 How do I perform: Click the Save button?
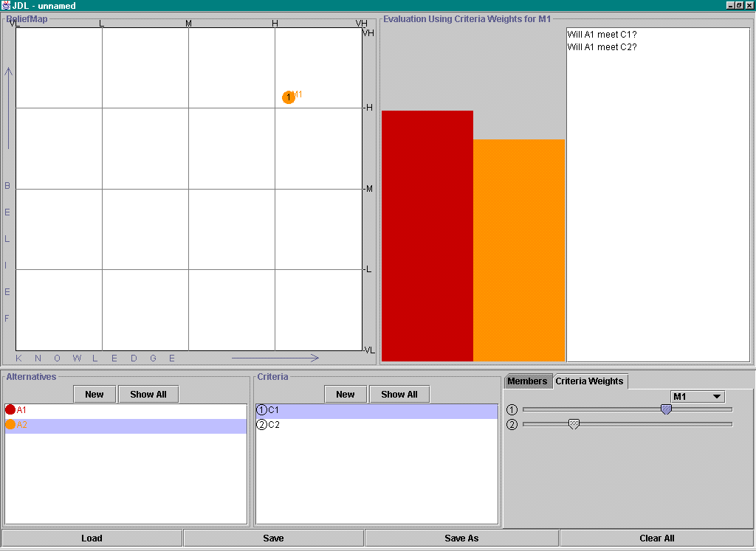pos(273,538)
